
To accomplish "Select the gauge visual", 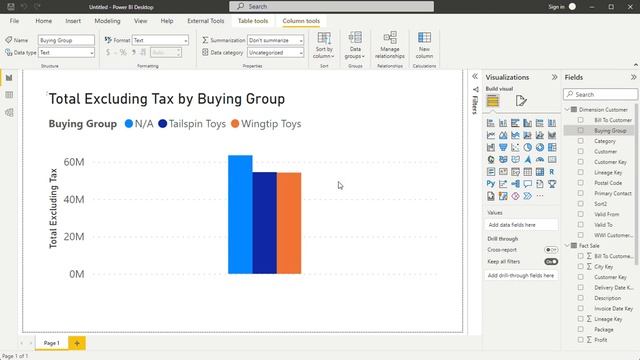I will point(540,160).
